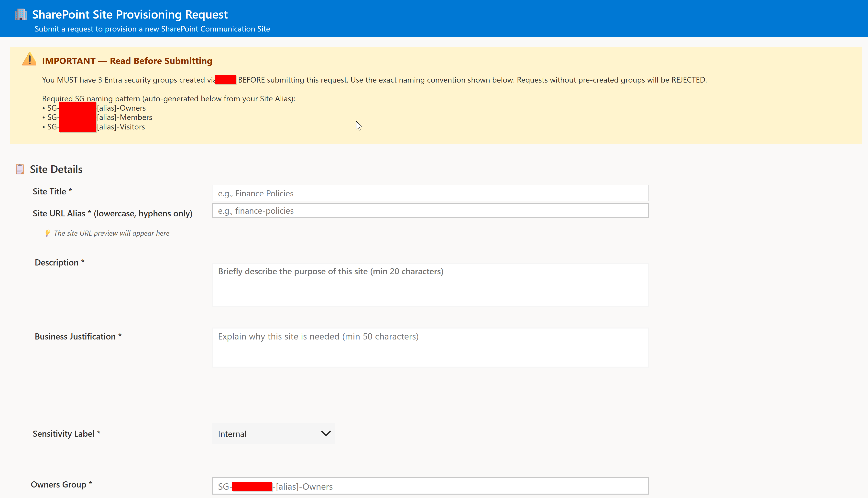
Task: Click the [alias]-Owners bullet in the warning banner
Action: [x=94, y=108]
